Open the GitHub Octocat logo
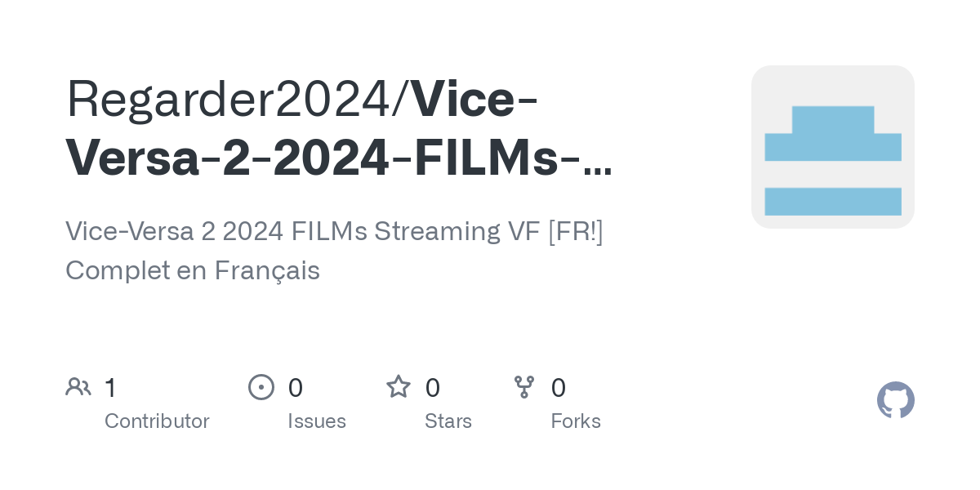Viewport: 980px width, 490px height. 896,400
